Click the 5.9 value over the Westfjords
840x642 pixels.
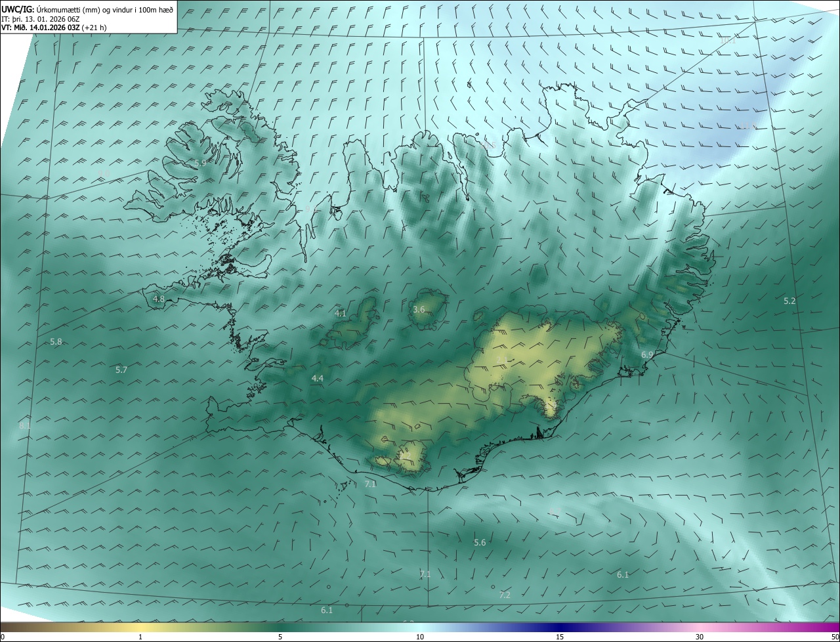[x=200, y=163]
